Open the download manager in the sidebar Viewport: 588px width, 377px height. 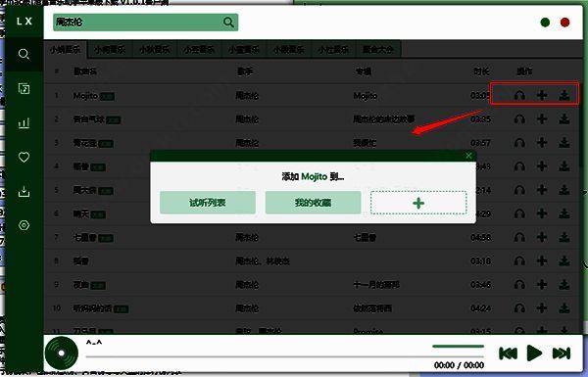pyautogui.click(x=24, y=192)
